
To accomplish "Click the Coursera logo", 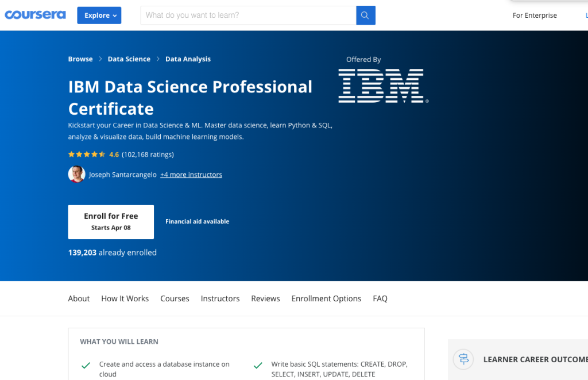I will 35,15.
